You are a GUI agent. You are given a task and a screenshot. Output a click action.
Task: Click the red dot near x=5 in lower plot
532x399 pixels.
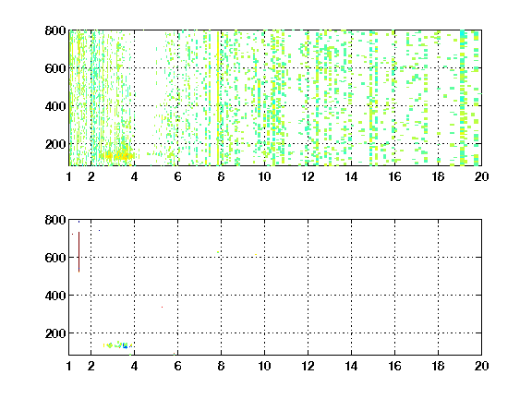pos(163,307)
